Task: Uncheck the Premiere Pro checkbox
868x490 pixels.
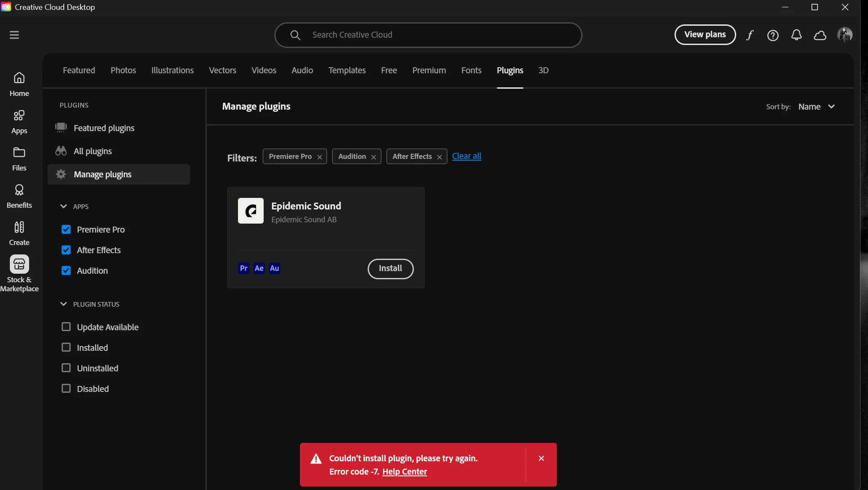Action: 66,230
